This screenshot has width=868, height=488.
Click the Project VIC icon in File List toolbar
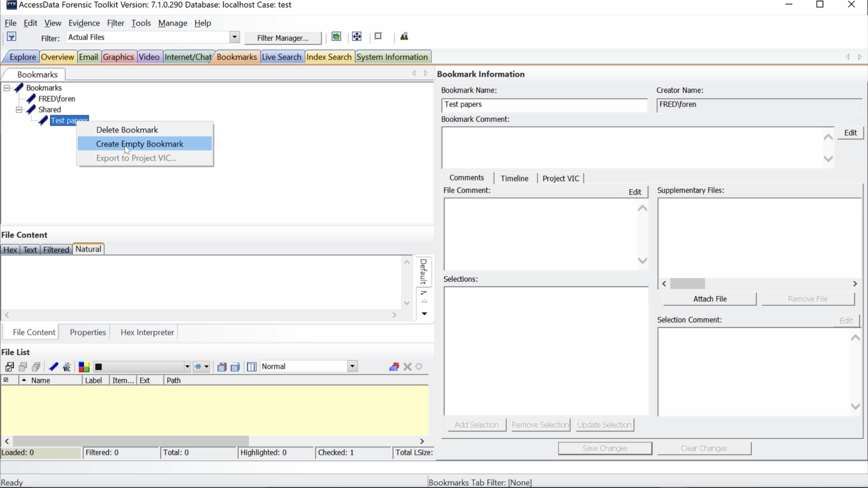tap(67, 366)
